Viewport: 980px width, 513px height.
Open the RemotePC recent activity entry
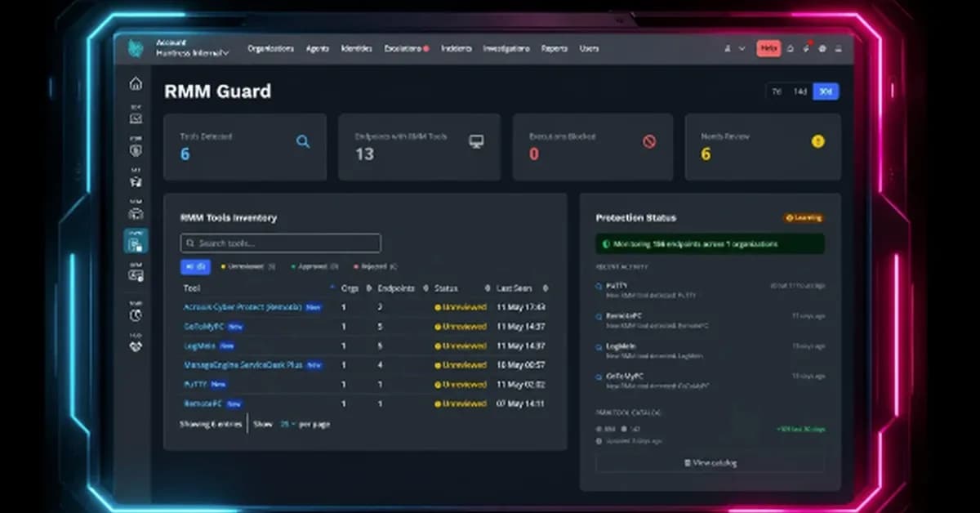(710, 319)
